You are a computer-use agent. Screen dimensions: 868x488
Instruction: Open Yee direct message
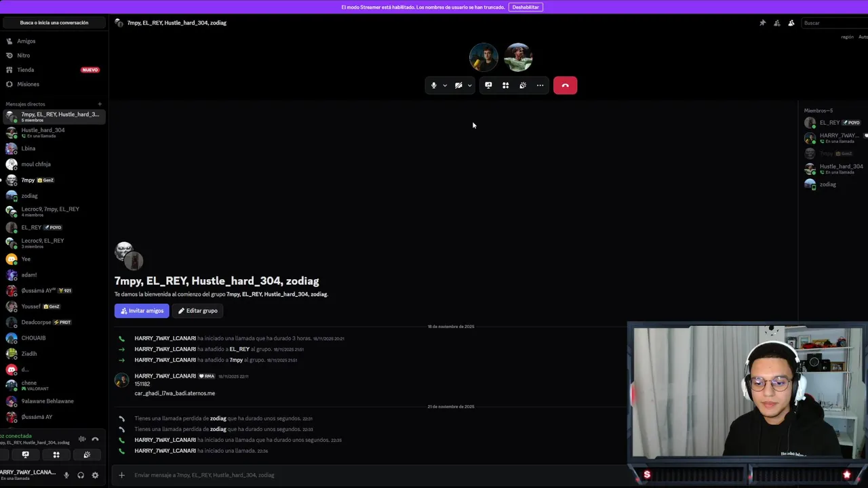(x=54, y=259)
